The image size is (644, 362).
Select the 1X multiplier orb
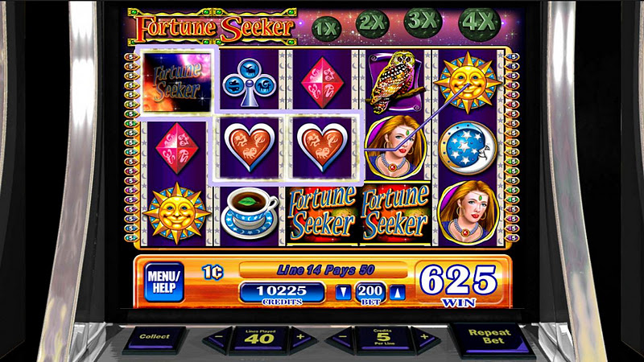pyautogui.click(x=326, y=28)
